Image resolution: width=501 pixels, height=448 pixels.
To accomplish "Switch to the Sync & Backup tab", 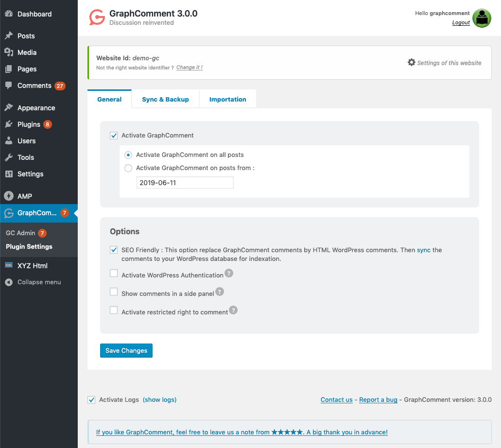I will (x=165, y=99).
